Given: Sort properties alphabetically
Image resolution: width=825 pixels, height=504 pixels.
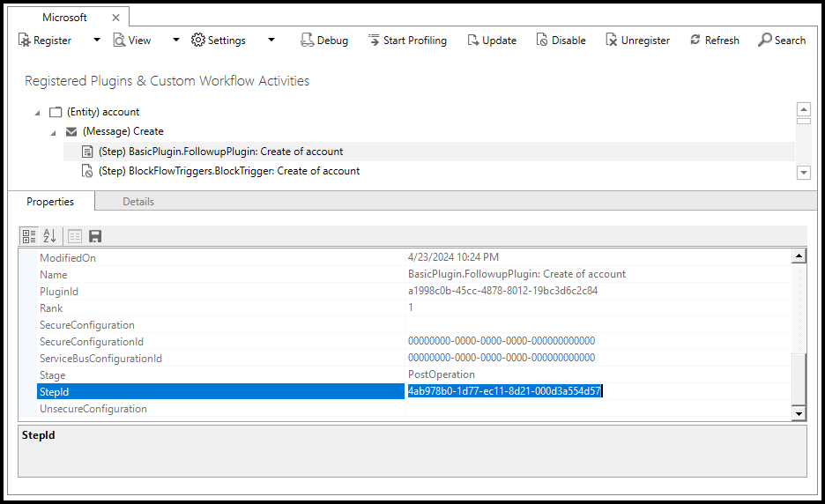Looking at the screenshot, I should (49, 236).
